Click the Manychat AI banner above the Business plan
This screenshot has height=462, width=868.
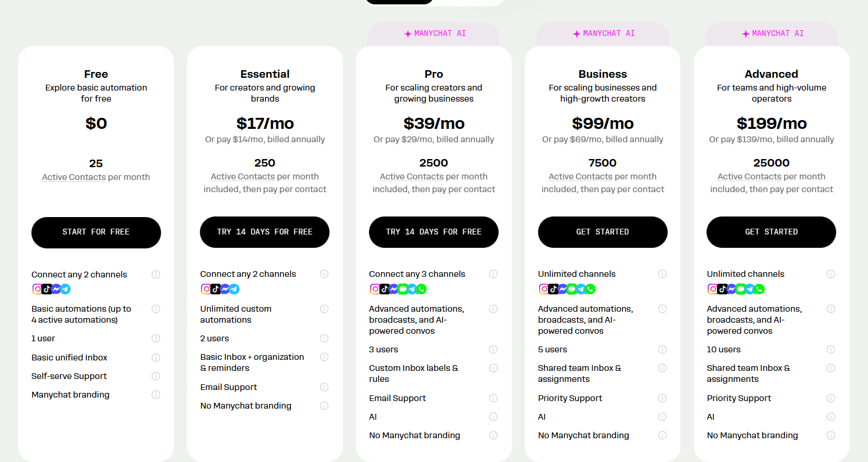(x=602, y=33)
